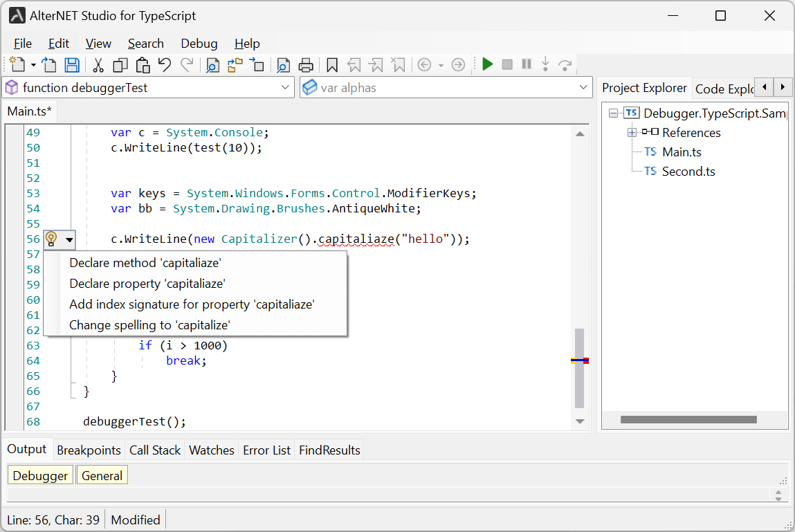Image resolution: width=795 pixels, height=532 pixels.
Task: Open the New file dropdown arrow
Action: click(33, 65)
